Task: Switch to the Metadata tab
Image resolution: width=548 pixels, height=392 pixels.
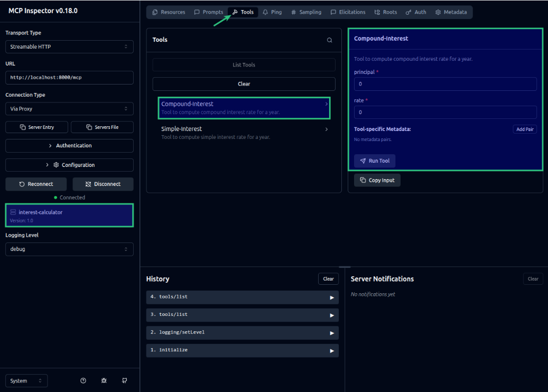Action: pyautogui.click(x=451, y=12)
